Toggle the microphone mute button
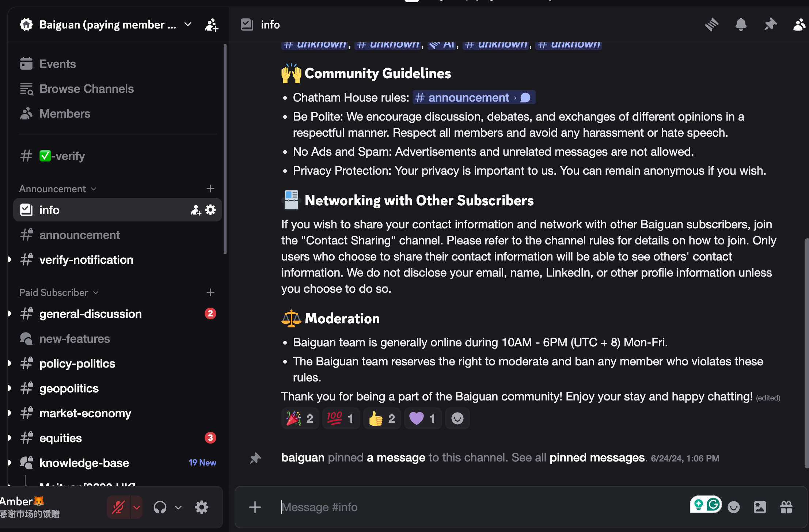Screen dimensions: 809x532 click(x=118, y=507)
